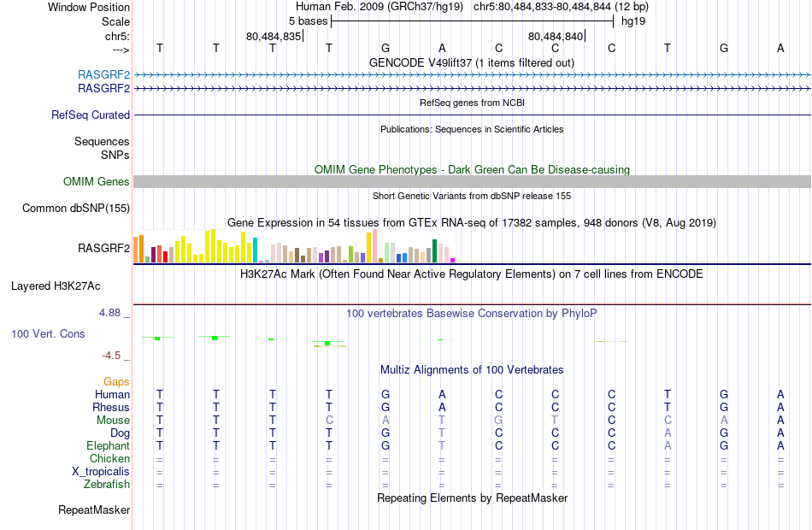Click the ---> sequence direction arrow
Viewport: 812px width, 530px height.
(121, 50)
